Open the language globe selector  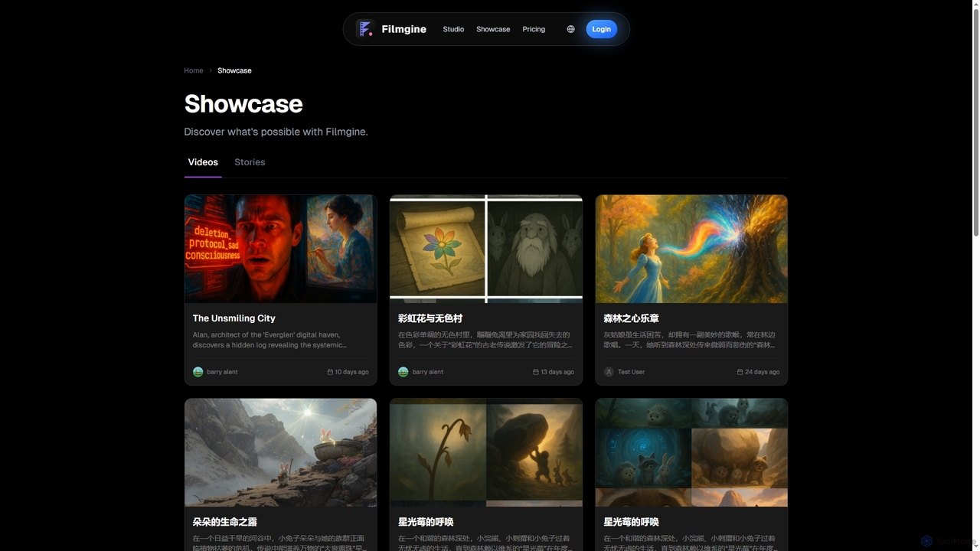[x=570, y=29]
